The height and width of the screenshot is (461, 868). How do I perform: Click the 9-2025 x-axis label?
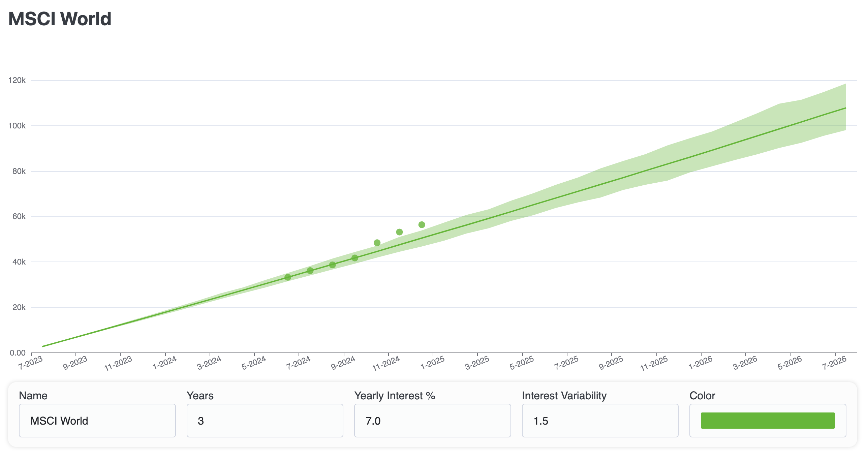pos(611,363)
